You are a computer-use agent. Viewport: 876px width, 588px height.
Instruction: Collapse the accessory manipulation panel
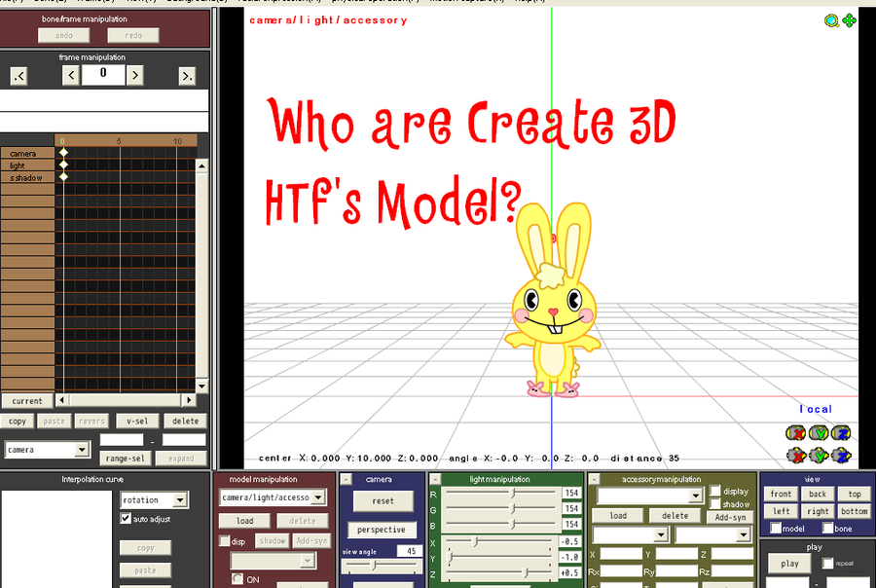(x=595, y=480)
